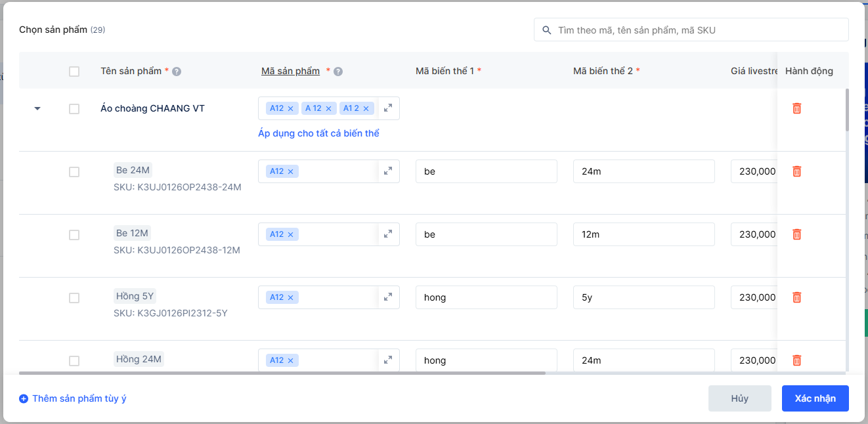Click 'Áp dụng cho tất cả biến thể' link
The height and width of the screenshot is (424, 868).
pyautogui.click(x=319, y=133)
